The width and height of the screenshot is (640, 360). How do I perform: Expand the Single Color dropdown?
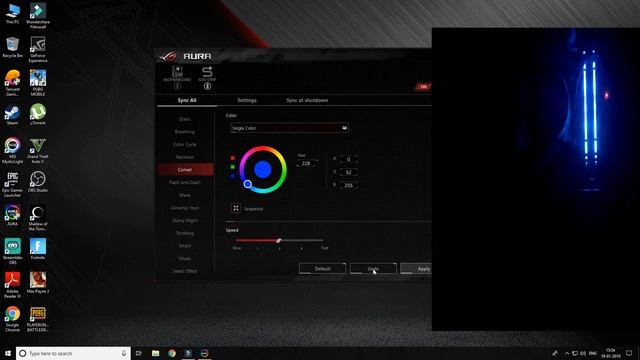click(x=289, y=128)
